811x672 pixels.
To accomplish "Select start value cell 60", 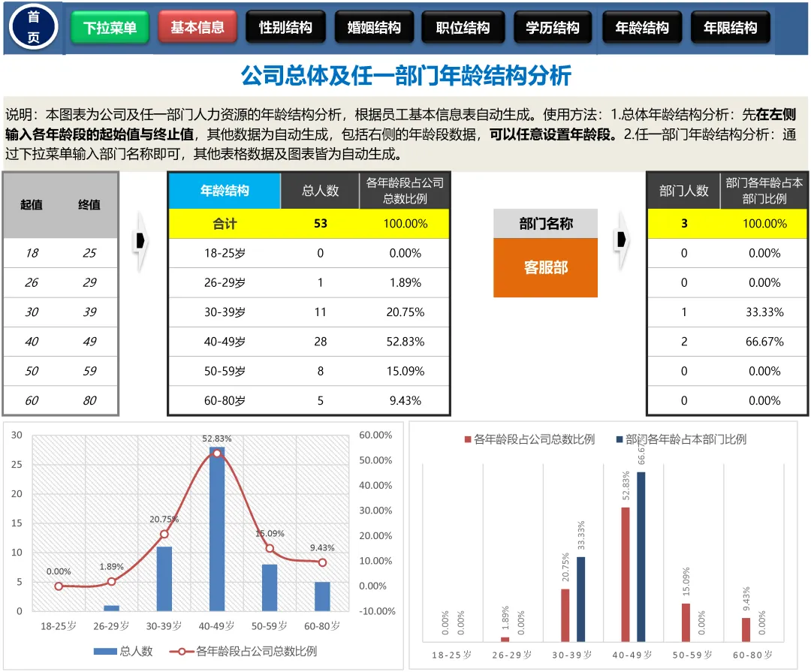I will pyautogui.click(x=32, y=400).
